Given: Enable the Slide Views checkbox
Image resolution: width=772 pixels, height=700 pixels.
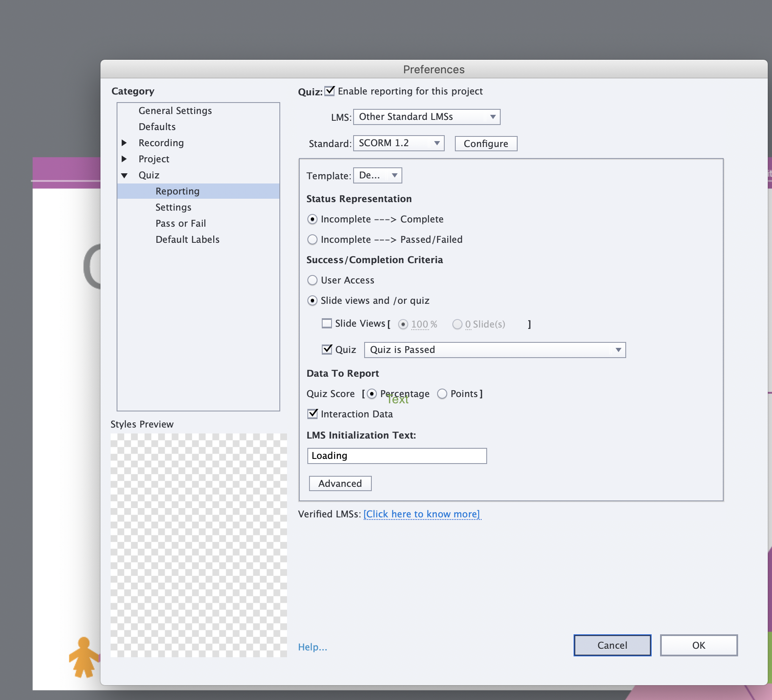Looking at the screenshot, I should point(327,324).
